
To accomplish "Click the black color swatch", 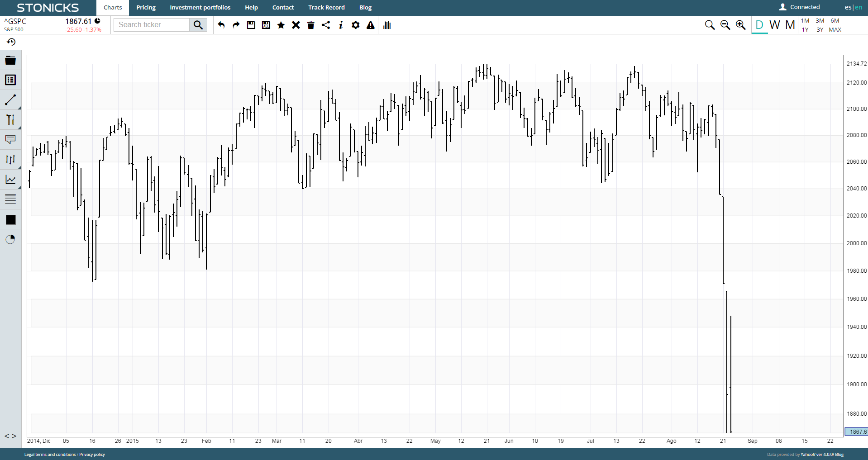I will tap(10, 220).
